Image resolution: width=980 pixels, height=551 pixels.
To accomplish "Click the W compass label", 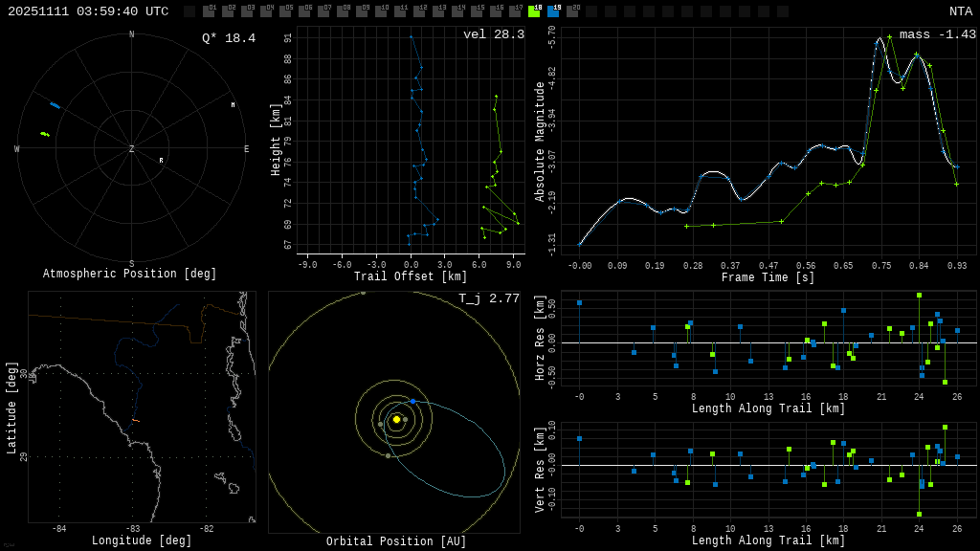I will tap(17, 148).
